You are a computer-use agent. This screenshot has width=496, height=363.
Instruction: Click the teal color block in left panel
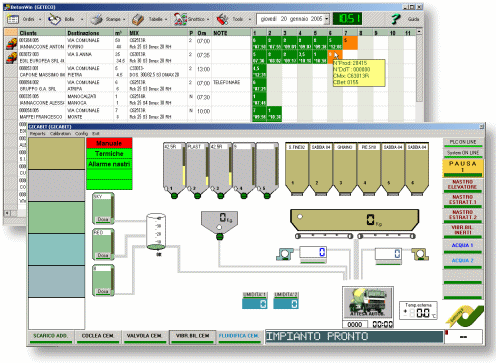point(56,249)
